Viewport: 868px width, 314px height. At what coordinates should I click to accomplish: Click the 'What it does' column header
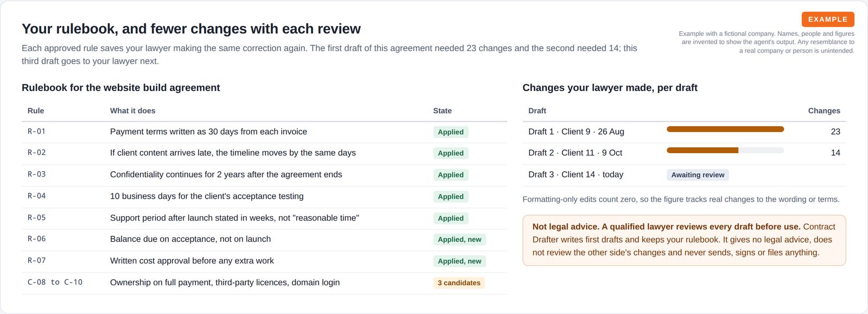(x=133, y=110)
